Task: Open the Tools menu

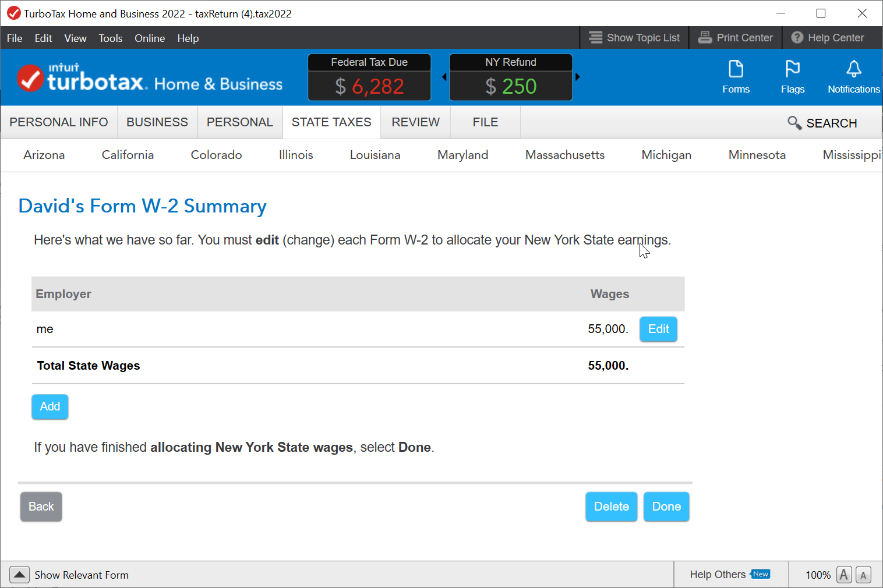Action: tap(110, 38)
